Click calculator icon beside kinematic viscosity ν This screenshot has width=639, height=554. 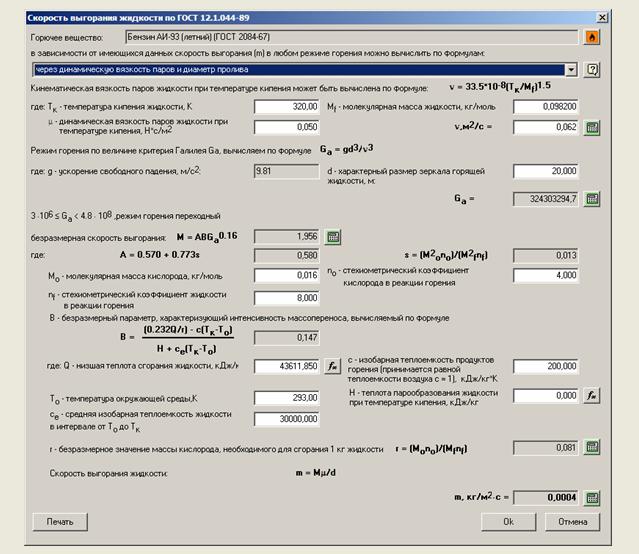coord(591,127)
